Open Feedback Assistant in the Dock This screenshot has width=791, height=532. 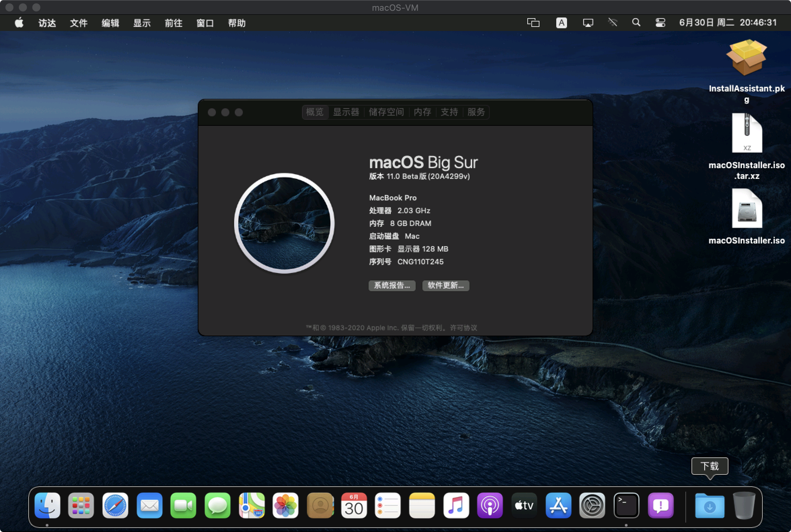[661, 505]
